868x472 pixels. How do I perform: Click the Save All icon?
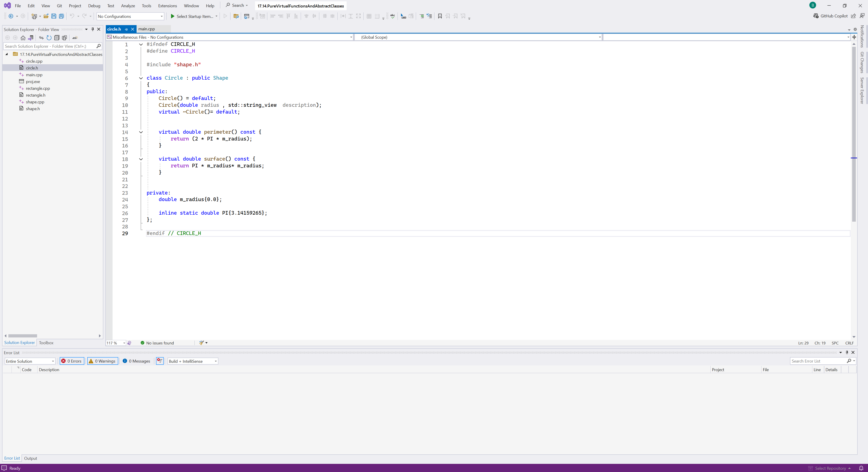tap(61, 16)
